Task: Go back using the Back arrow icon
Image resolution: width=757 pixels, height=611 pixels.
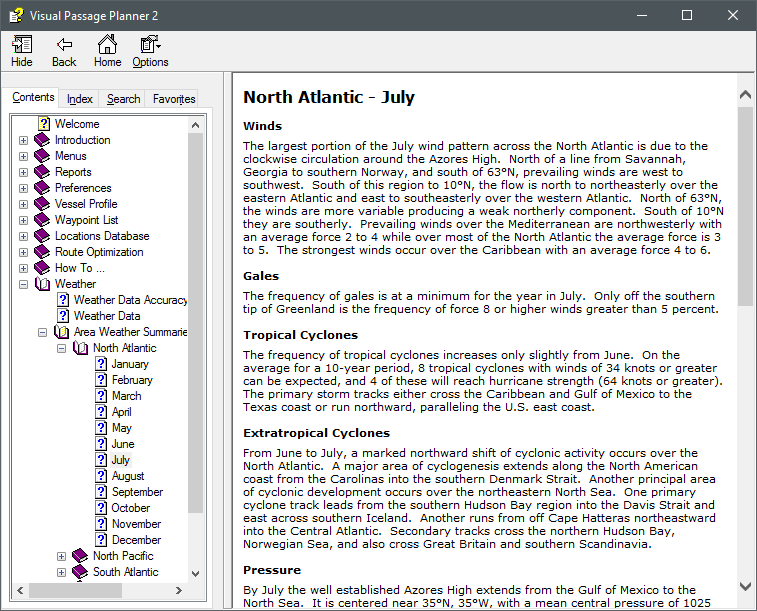Action: 64,45
